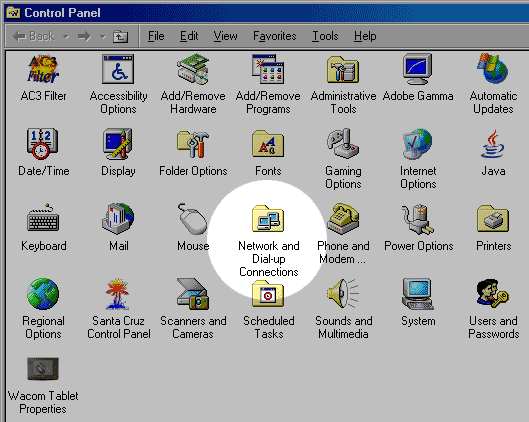Open the Tools menu

(x=325, y=36)
